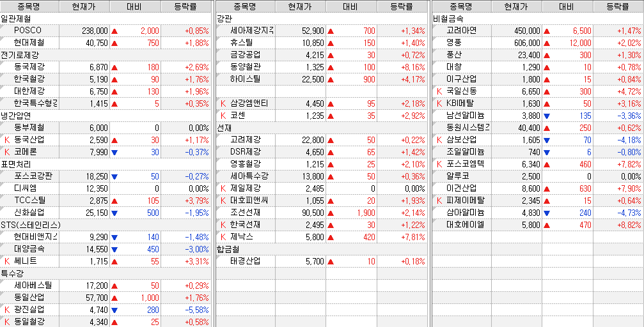Select the 한국철강 stock name

pyautogui.click(x=29, y=79)
